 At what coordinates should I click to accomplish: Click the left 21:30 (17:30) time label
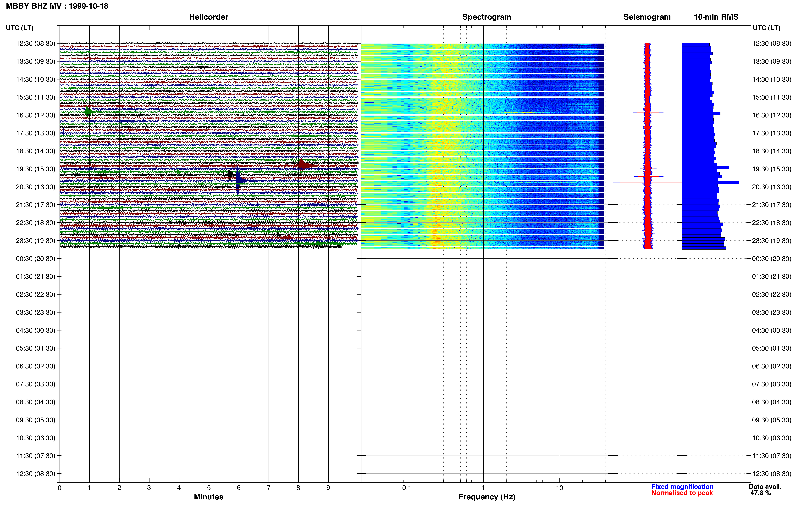36,205
